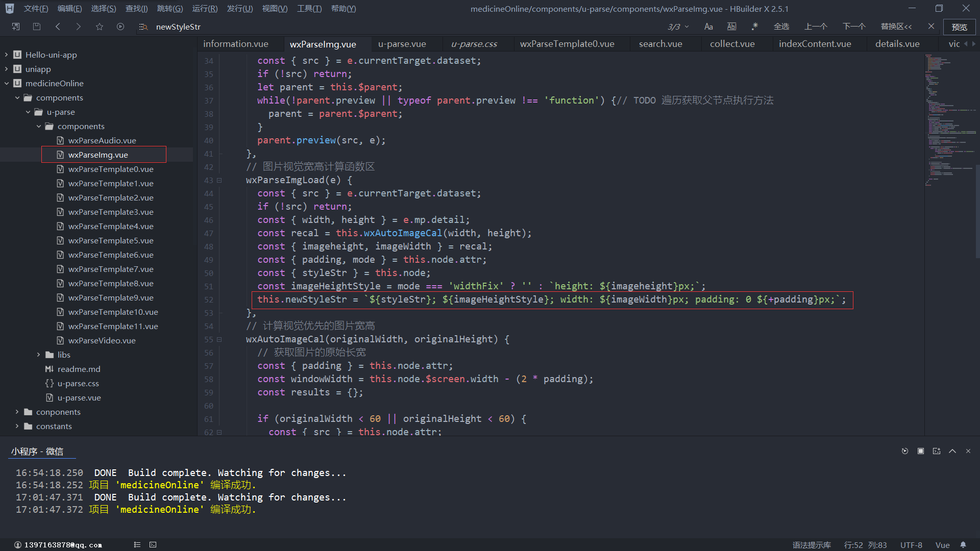The height and width of the screenshot is (551, 980).
Task: Expand the libs folder
Action: point(38,355)
